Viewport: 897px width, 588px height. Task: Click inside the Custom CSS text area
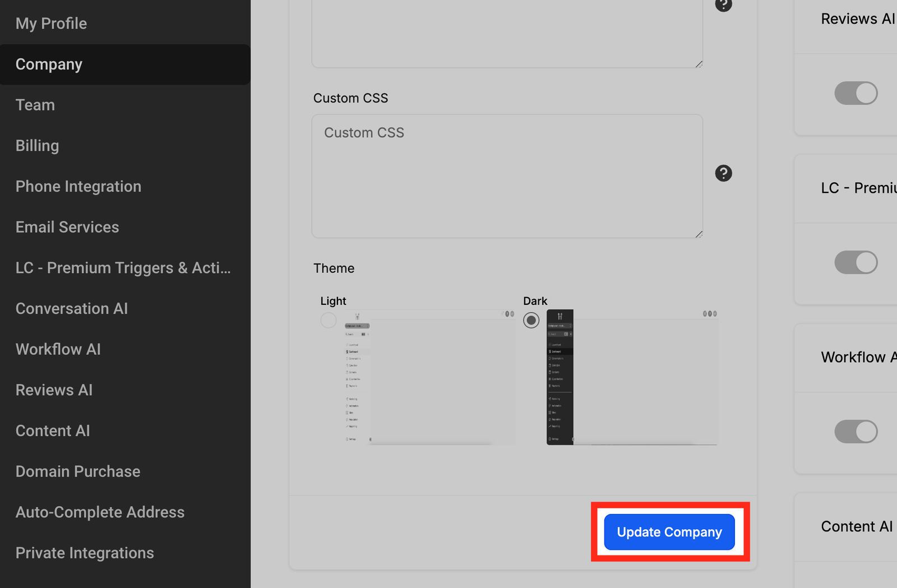[x=507, y=176]
